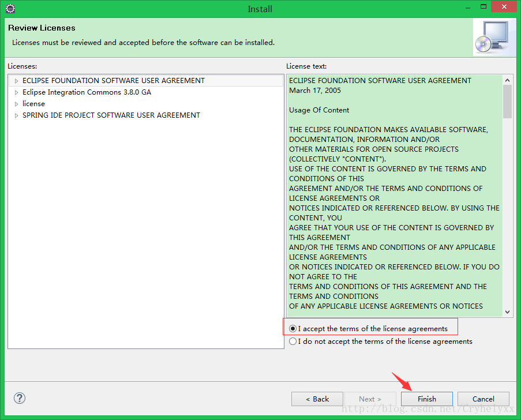Click inside the license text area

395,196
